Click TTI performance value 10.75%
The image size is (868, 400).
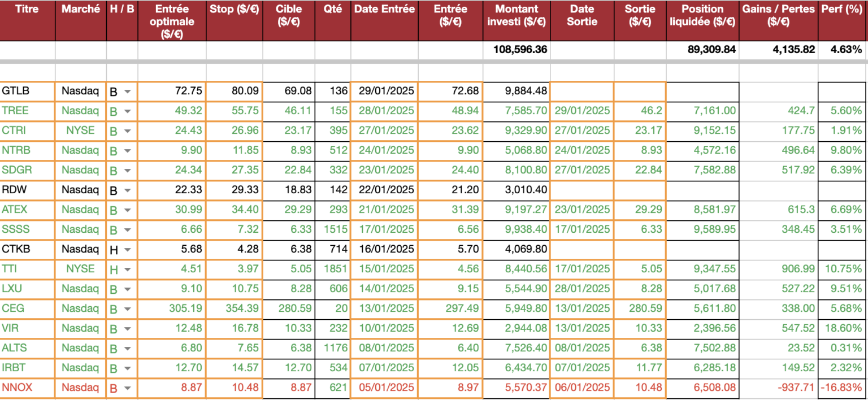coord(843,269)
